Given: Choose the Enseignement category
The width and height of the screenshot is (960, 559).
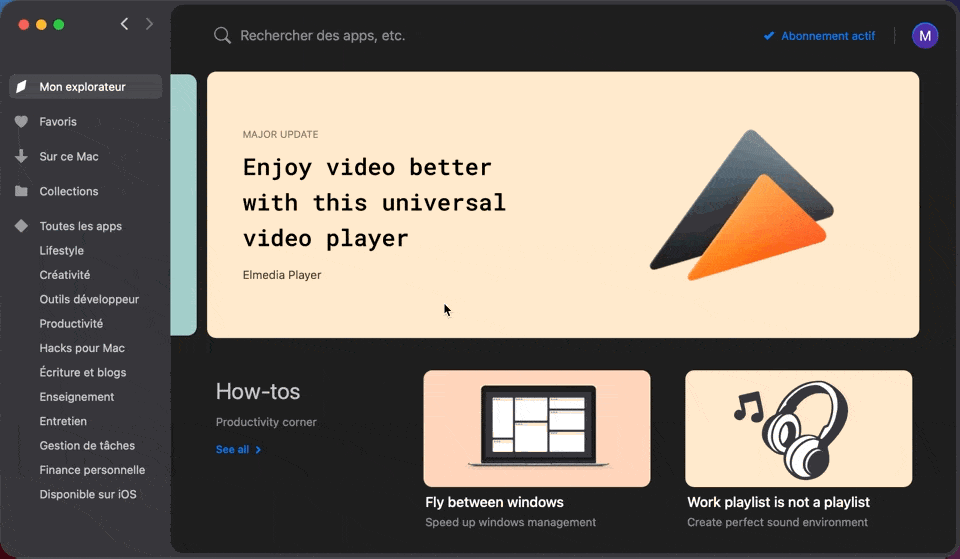Looking at the screenshot, I should [77, 397].
